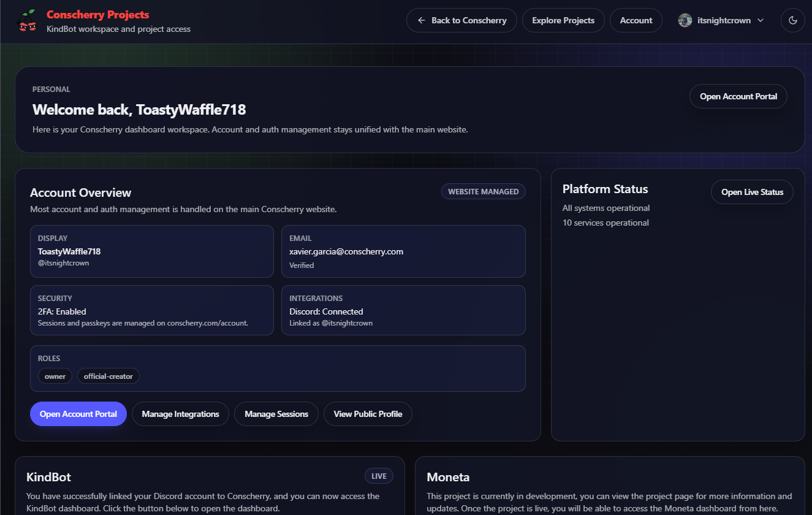812x515 pixels.
Task: Click 'KindBot workspace and project access' subtitle
Action: tap(118, 29)
